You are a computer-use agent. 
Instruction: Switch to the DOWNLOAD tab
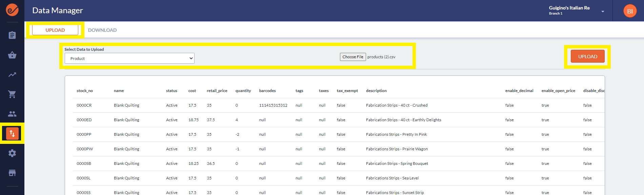[x=102, y=30]
